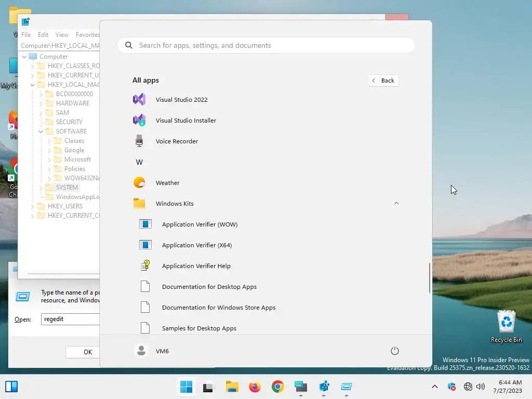Collapse HKEY_LOCAL_MACHINE tree node
532x399 pixels.
(33, 85)
